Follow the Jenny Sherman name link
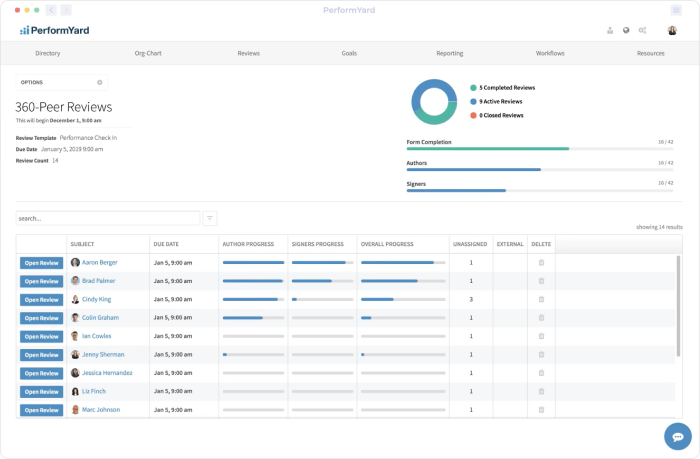Viewport: 700px width, 459px height. click(x=103, y=355)
